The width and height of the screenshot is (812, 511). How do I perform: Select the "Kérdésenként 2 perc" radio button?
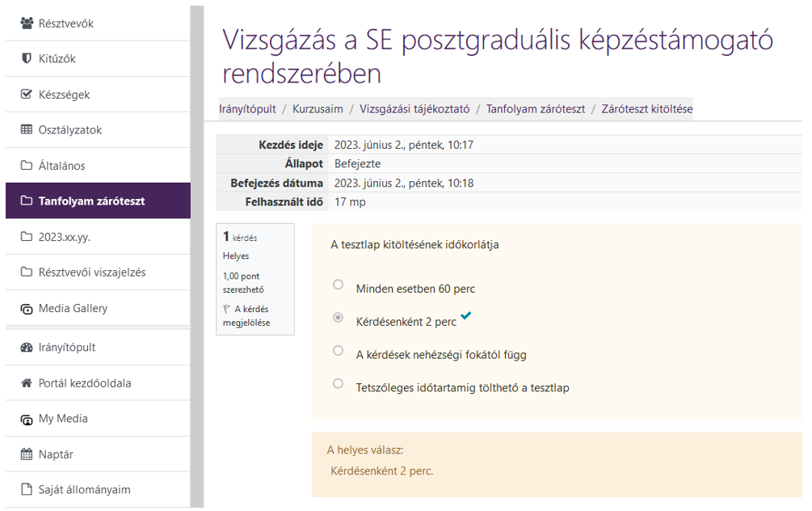click(x=338, y=319)
